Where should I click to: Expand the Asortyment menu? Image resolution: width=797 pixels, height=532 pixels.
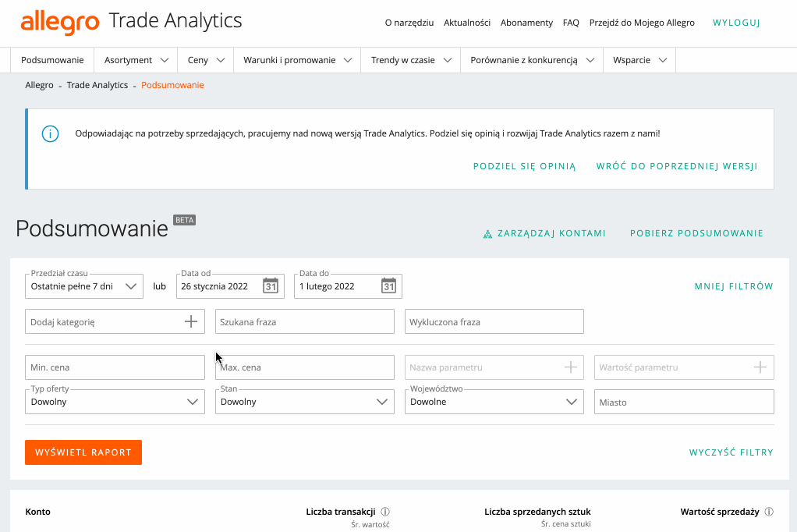pos(136,60)
